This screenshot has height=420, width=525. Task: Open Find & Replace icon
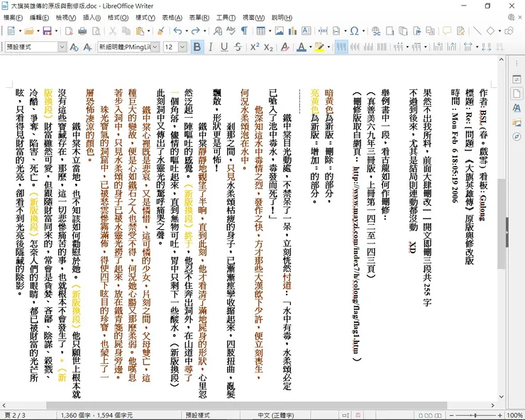218,31
